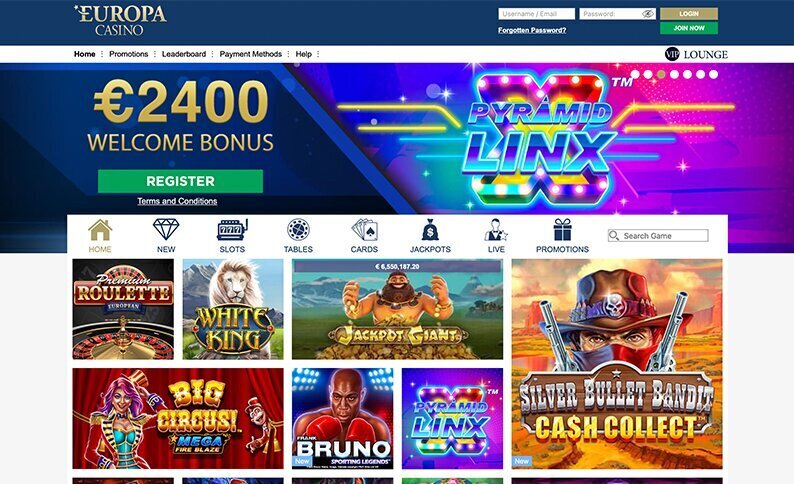
Task: Open the White King game thumbnail
Action: pos(233,309)
